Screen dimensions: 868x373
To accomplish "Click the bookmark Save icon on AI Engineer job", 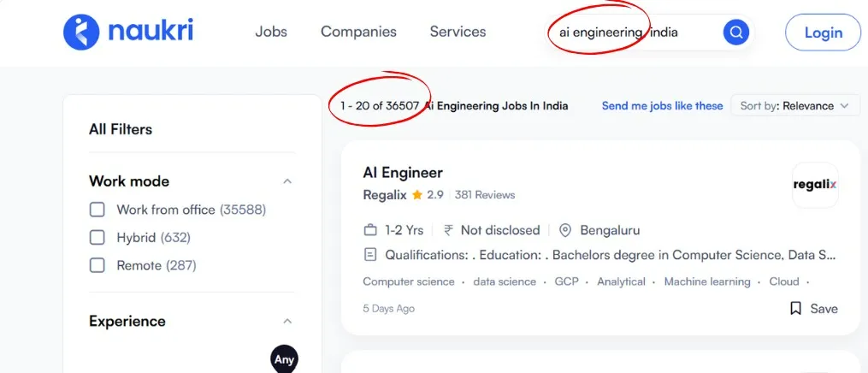I will coord(795,308).
